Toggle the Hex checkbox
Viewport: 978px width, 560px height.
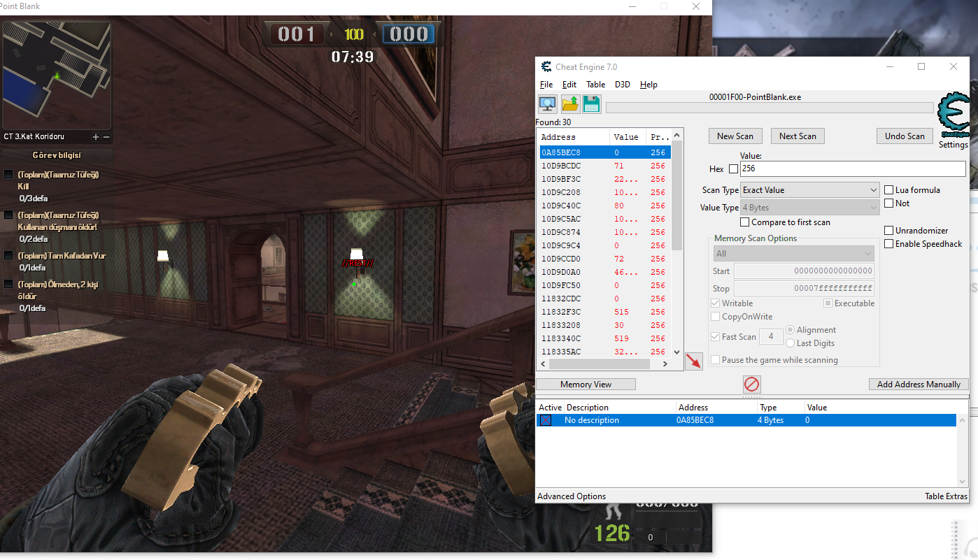(733, 168)
